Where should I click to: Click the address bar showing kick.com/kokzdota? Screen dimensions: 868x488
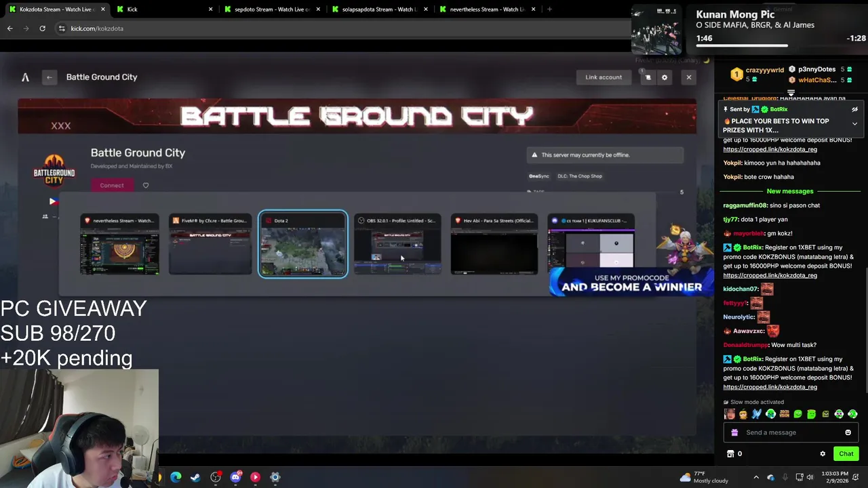[339, 28]
